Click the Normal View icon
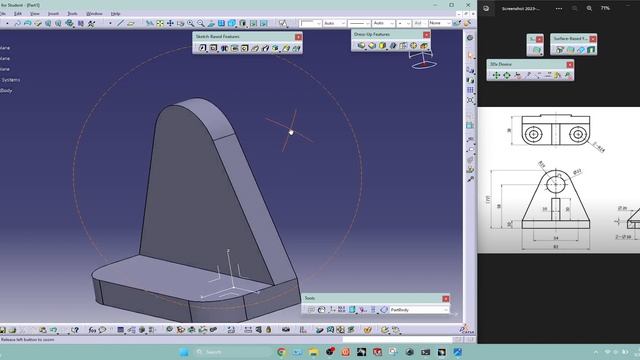 point(211,24)
